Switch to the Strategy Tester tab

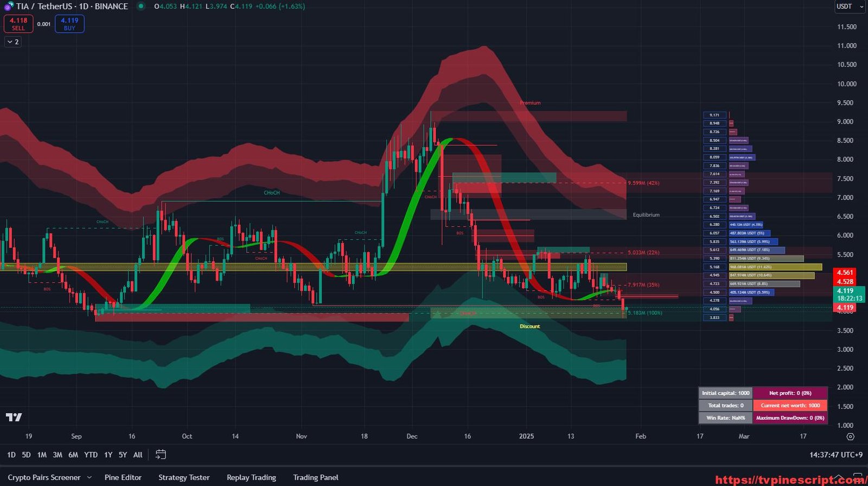(184, 477)
